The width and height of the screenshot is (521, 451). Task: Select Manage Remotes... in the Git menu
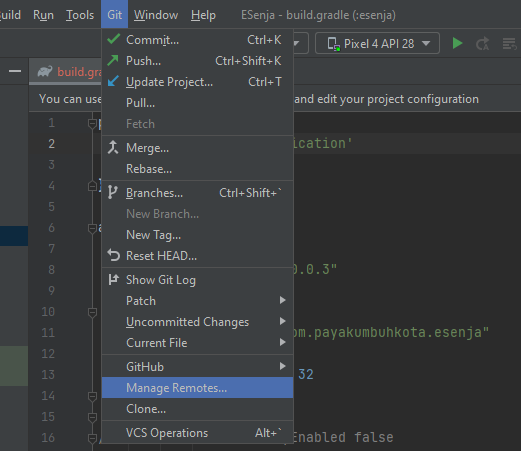click(x=197, y=388)
